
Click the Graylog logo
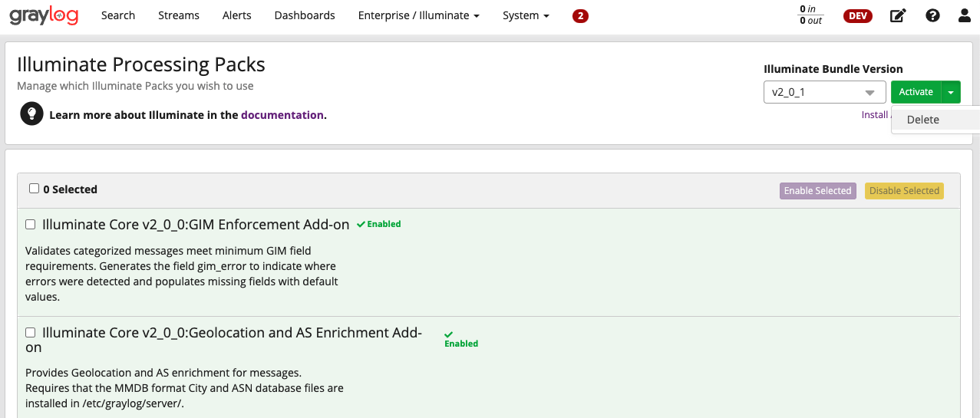point(44,15)
